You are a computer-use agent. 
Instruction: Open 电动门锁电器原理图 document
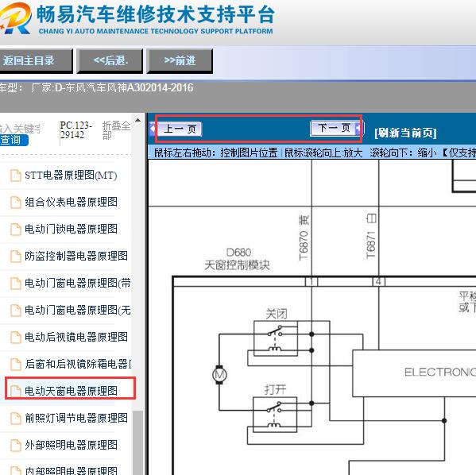click(71, 229)
